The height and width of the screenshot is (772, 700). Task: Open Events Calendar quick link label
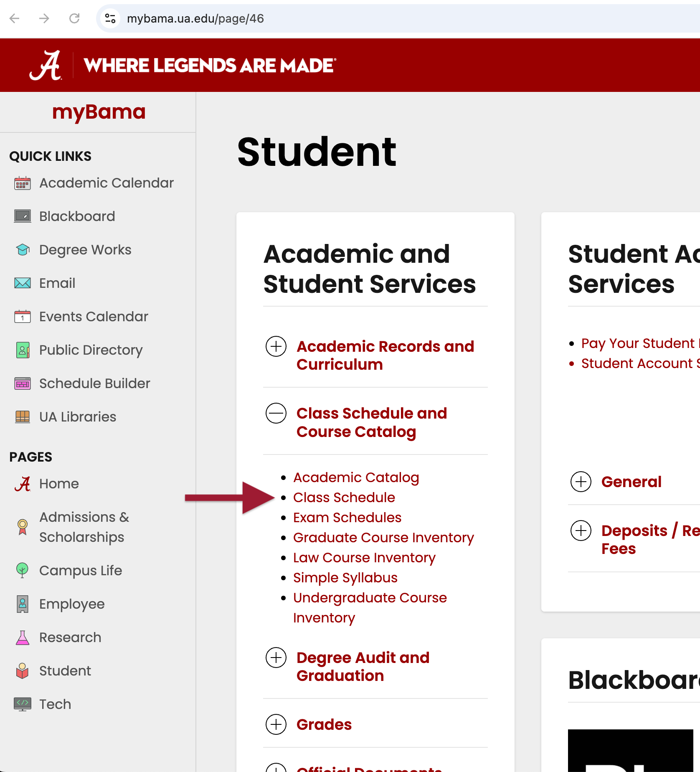click(x=94, y=317)
